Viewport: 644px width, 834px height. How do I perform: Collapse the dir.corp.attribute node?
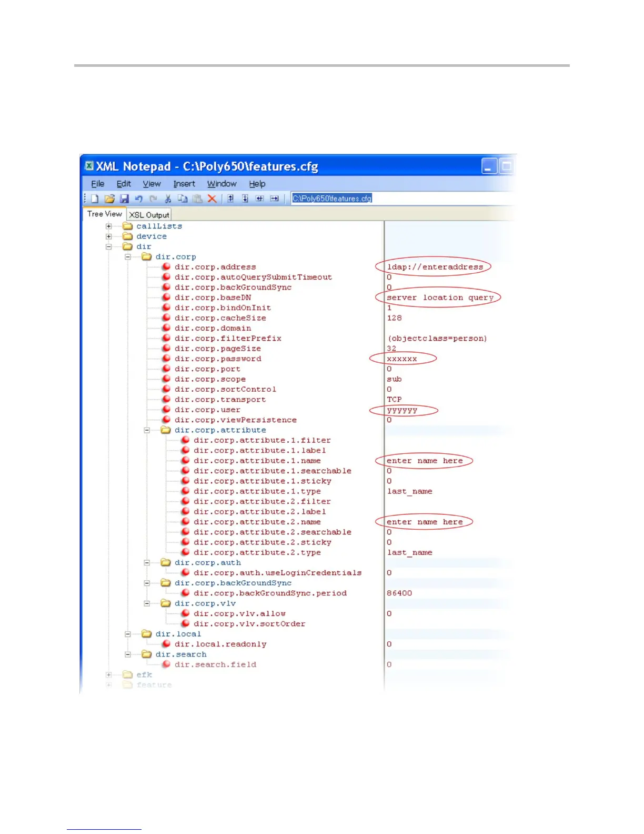[x=147, y=430]
